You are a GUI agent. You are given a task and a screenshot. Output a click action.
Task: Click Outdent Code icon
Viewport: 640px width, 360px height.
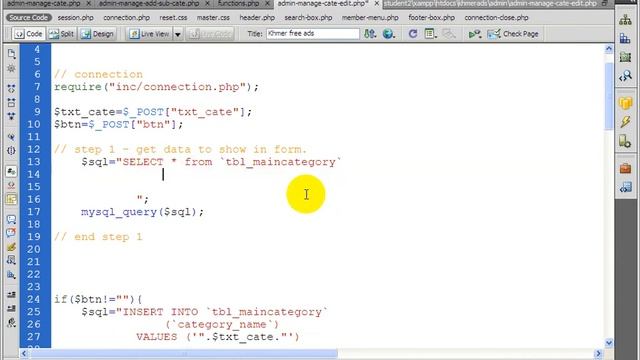coord(11,309)
